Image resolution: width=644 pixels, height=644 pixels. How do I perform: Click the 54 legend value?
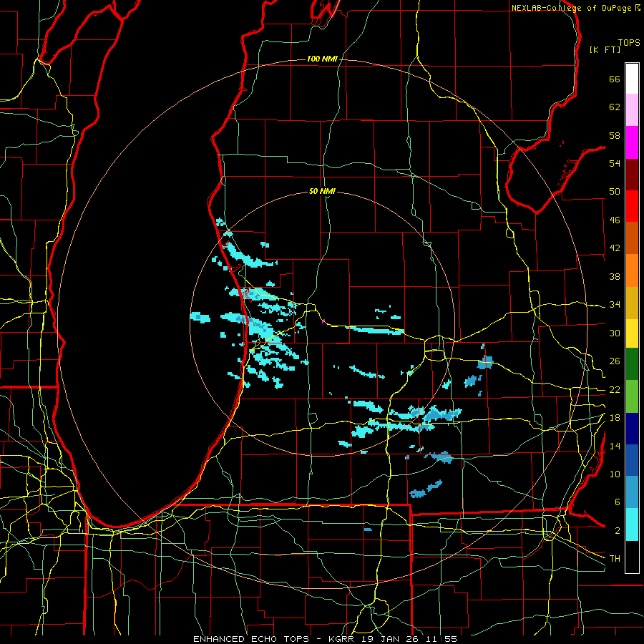pos(615,163)
